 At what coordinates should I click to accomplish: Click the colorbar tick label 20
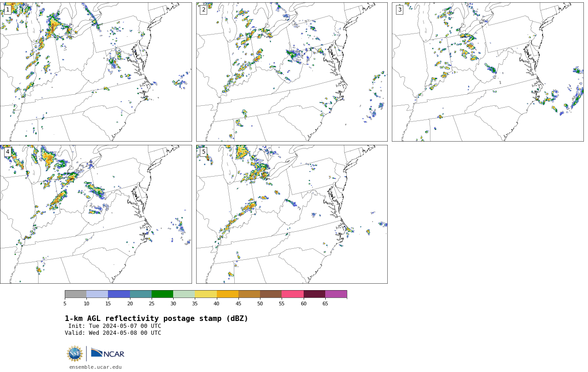click(130, 303)
